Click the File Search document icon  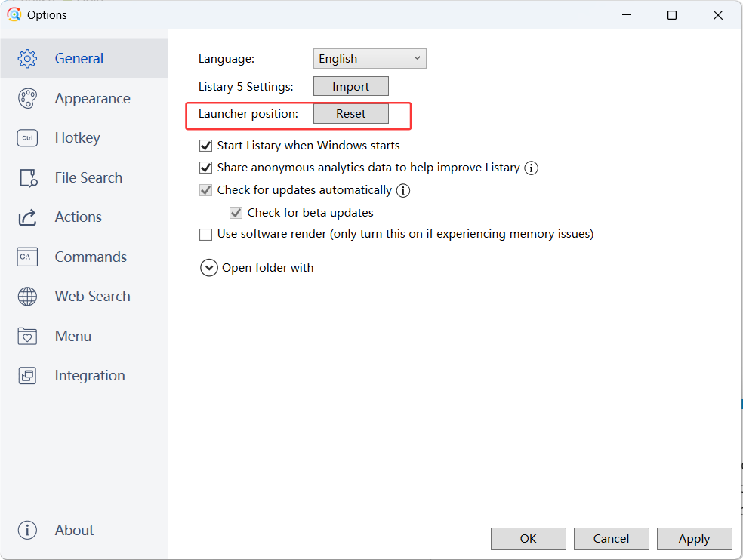27,178
